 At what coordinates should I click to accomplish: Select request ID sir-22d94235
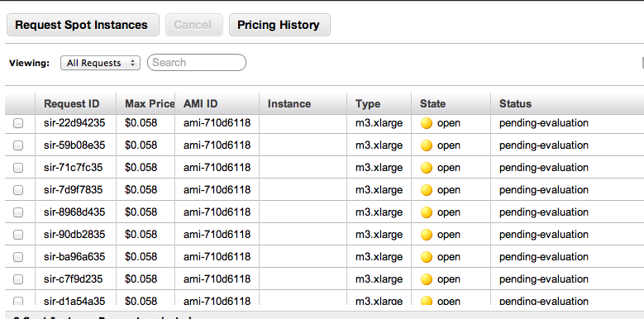(x=74, y=123)
